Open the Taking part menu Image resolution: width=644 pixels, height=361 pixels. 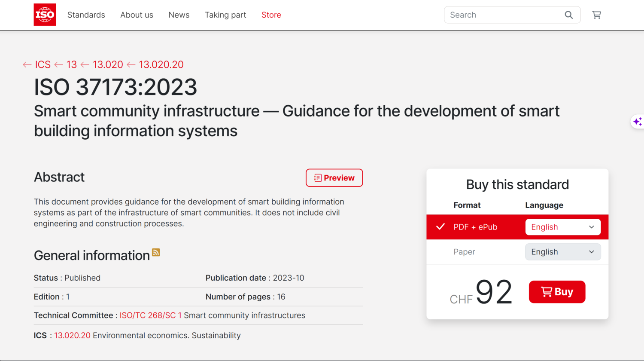(225, 15)
